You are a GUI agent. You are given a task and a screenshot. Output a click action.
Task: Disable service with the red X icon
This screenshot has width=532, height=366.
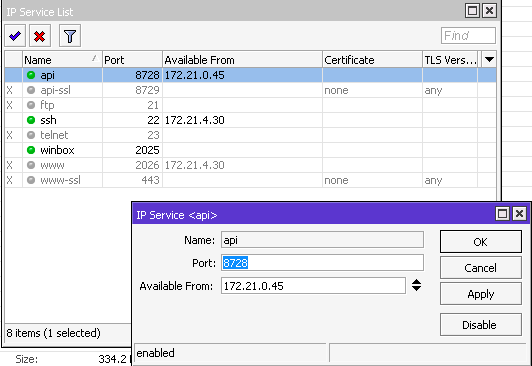pyautogui.click(x=40, y=36)
